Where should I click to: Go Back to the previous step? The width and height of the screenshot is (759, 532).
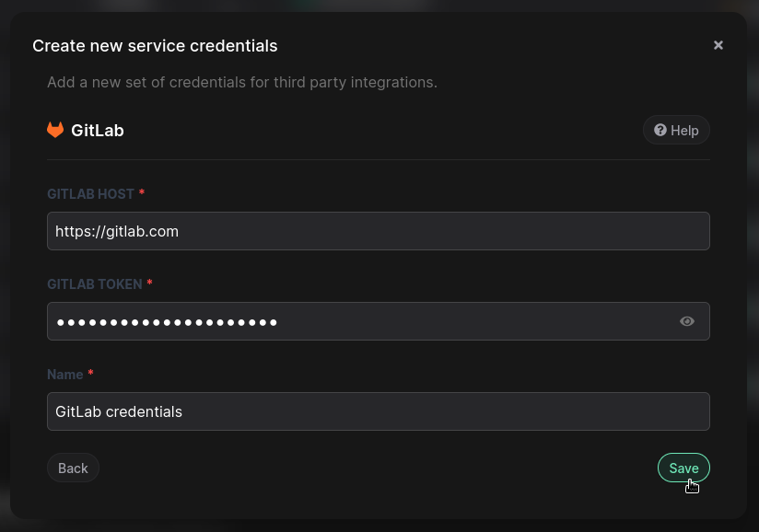[x=73, y=468]
